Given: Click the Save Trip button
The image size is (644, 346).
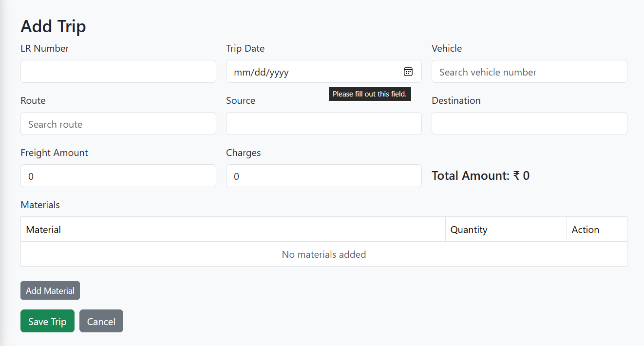Looking at the screenshot, I should [47, 321].
